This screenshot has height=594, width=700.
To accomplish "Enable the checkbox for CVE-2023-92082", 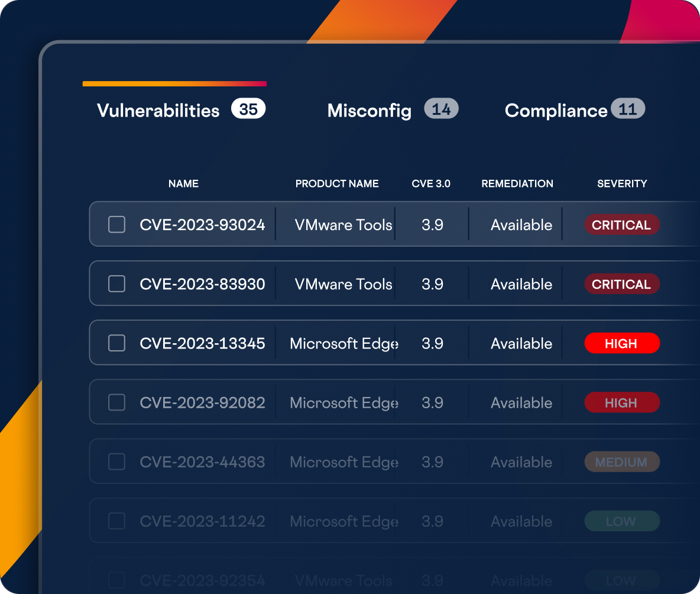I will 116,402.
